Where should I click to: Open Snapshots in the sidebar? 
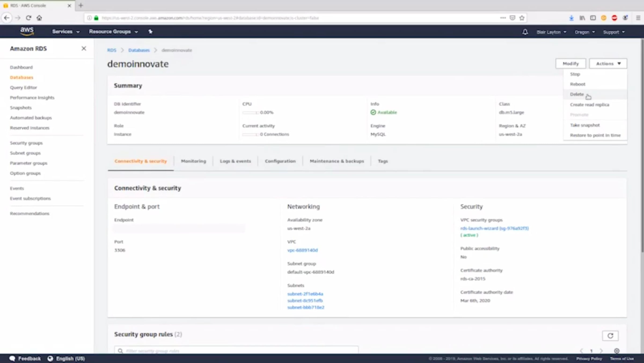pyautogui.click(x=21, y=108)
